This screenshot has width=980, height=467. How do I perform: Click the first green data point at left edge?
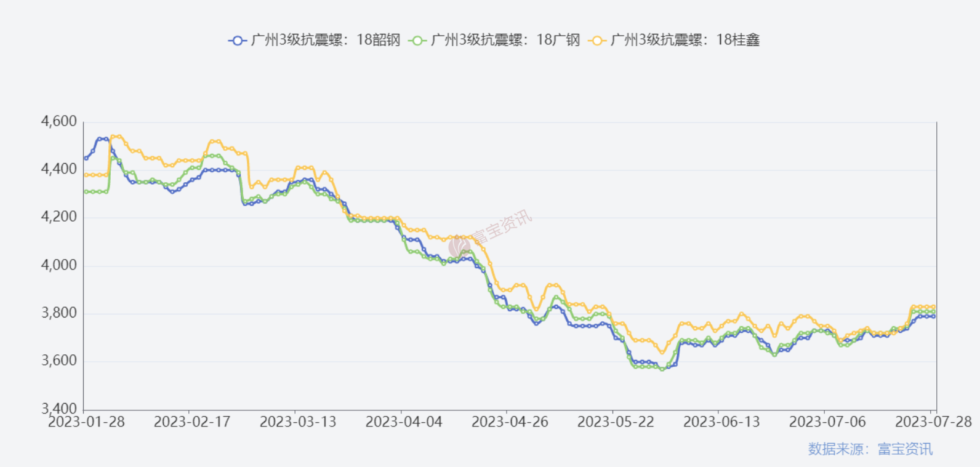click(x=86, y=192)
